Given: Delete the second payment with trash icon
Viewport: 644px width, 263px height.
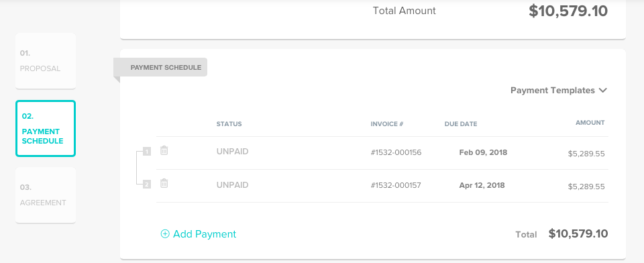Looking at the screenshot, I should point(164,183).
